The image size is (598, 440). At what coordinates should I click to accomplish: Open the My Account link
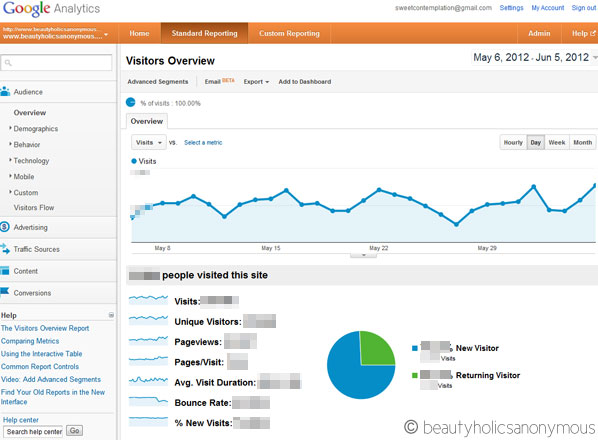click(548, 8)
